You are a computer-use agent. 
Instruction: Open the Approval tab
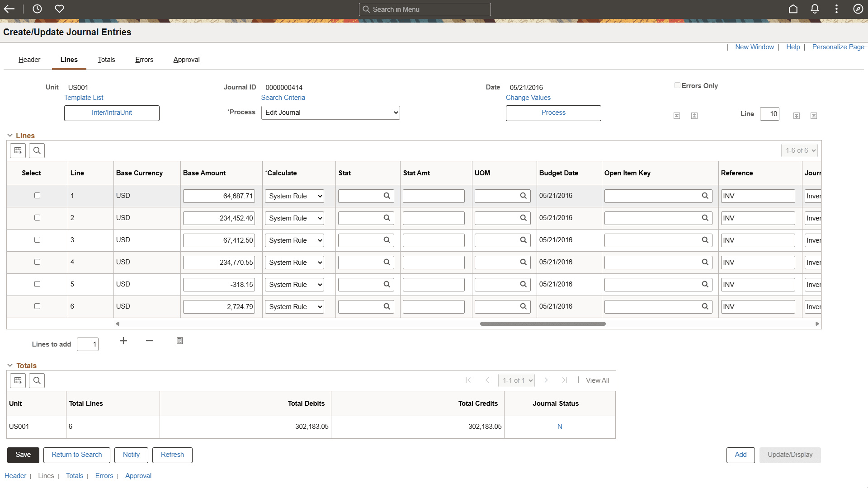click(x=186, y=60)
